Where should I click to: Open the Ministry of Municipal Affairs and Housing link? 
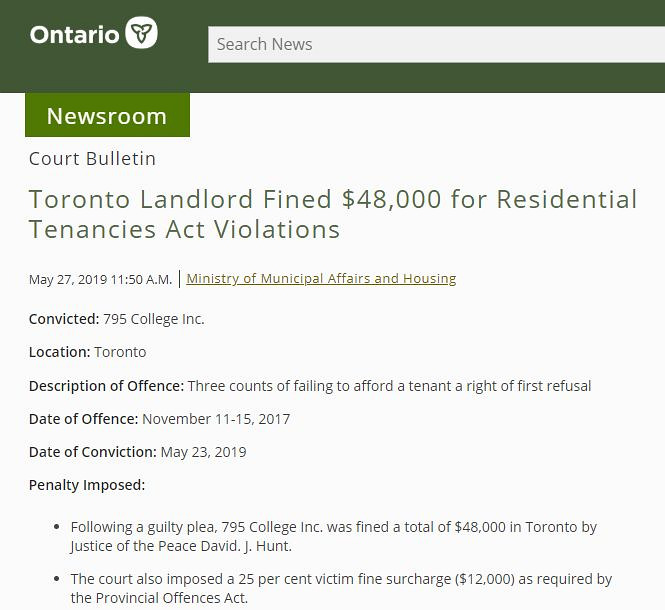point(321,278)
